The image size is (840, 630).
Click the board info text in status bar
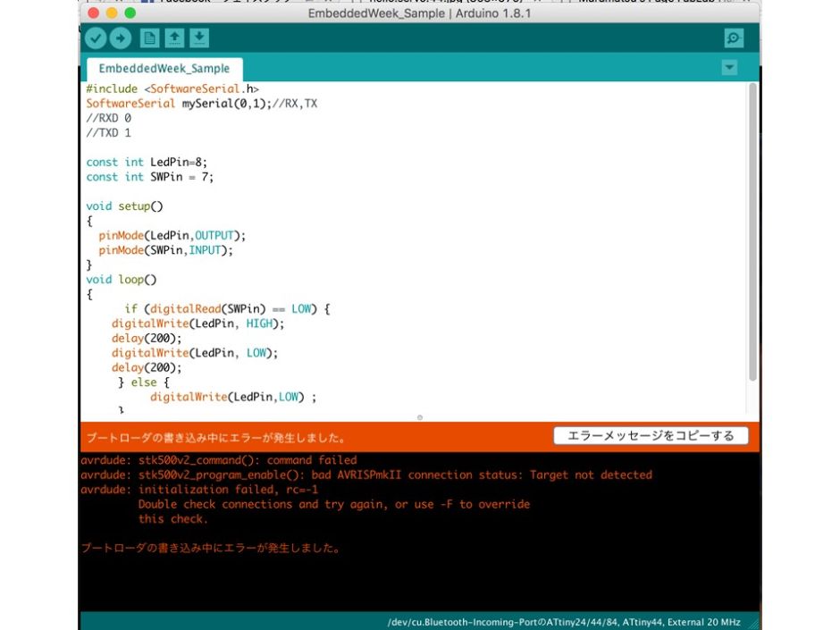point(564,622)
